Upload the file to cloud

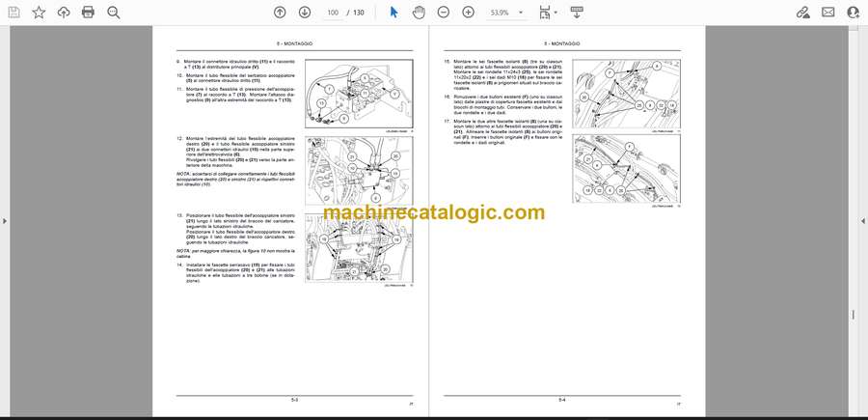pyautogui.click(x=64, y=13)
